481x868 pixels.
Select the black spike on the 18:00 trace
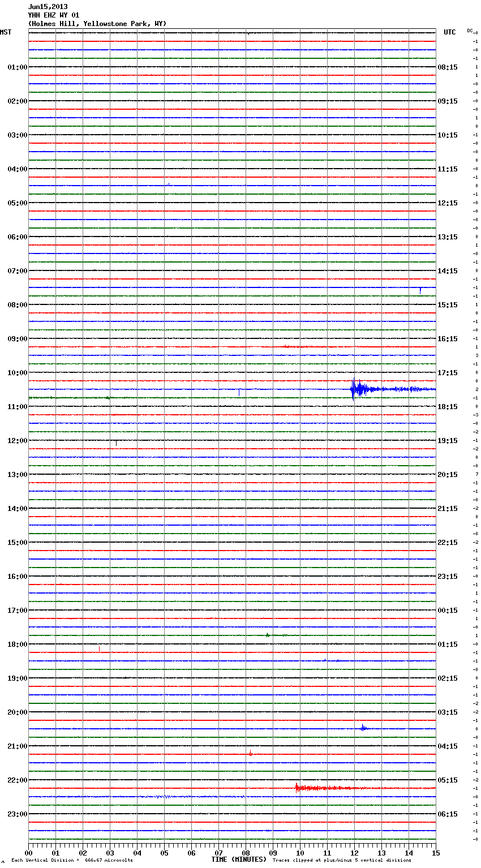(x=99, y=648)
